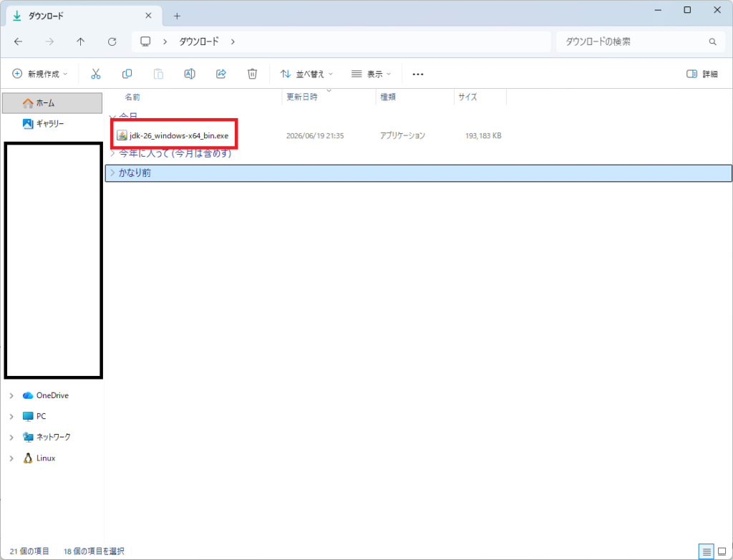Expand Linux in the navigation pane
This screenshot has height=560, width=733.
tap(11, 458)
